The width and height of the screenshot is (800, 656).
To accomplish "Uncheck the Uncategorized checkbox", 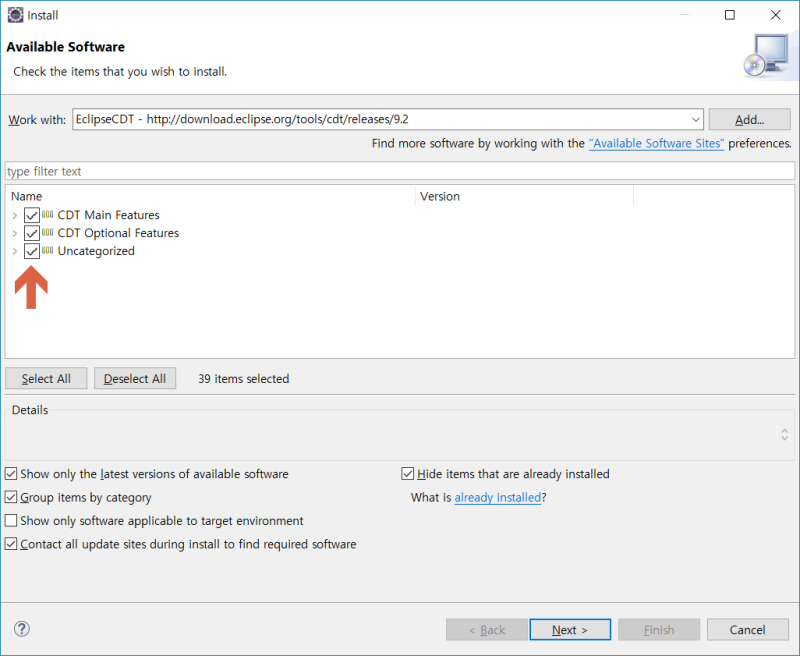I will pyautogui.click(x=32, y=251).
